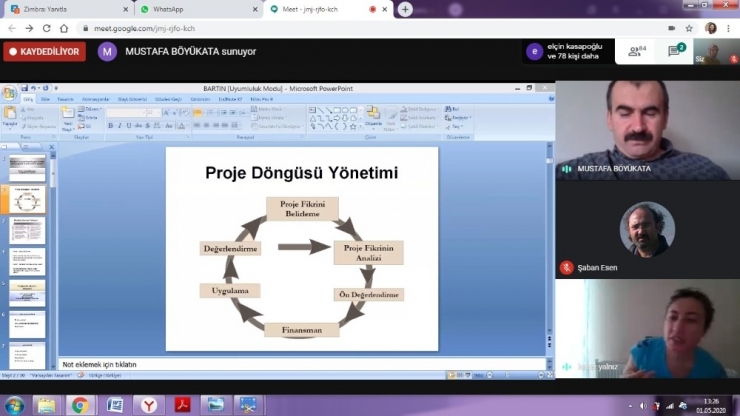Screen dimensions: 740x416
Task: Select Şaban Esen's participant tile
Action: point(647,232)
